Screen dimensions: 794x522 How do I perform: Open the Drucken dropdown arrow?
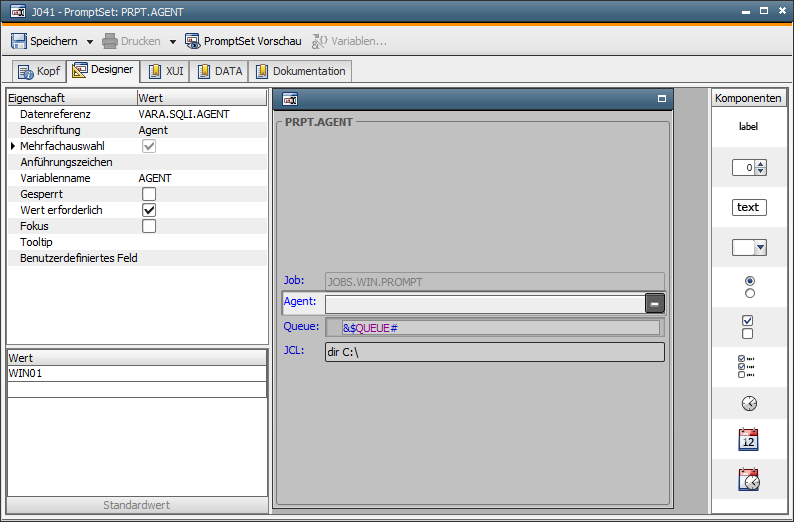coord(172,42)
